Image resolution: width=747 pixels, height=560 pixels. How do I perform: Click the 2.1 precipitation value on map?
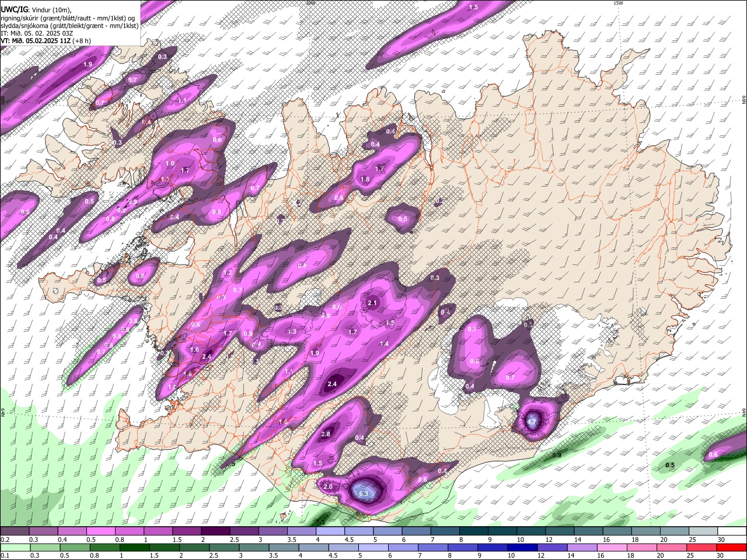coord(372,303)
